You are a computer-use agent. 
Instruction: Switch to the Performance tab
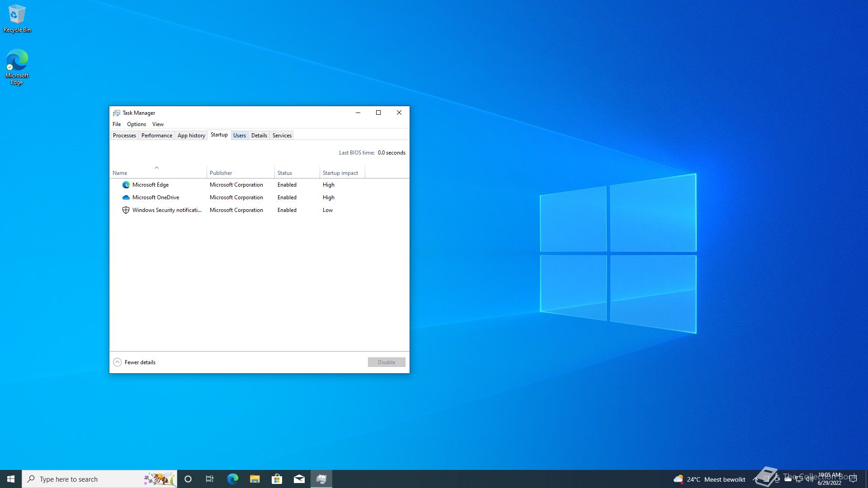(x=156, y=136)
